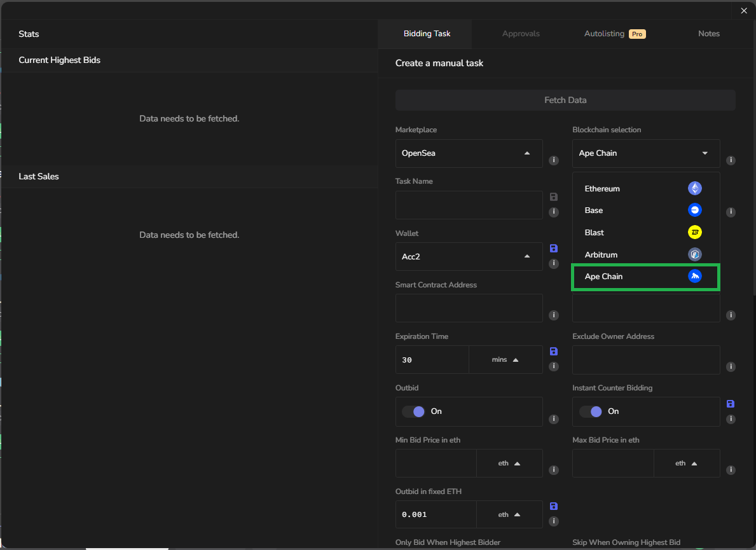Select Ape Chain from the blockchain list
The image size is (756, 550).
645,277
